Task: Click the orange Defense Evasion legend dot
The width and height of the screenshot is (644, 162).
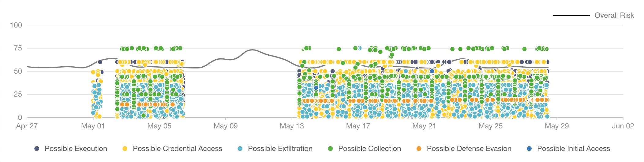Action: click(419, 149)
